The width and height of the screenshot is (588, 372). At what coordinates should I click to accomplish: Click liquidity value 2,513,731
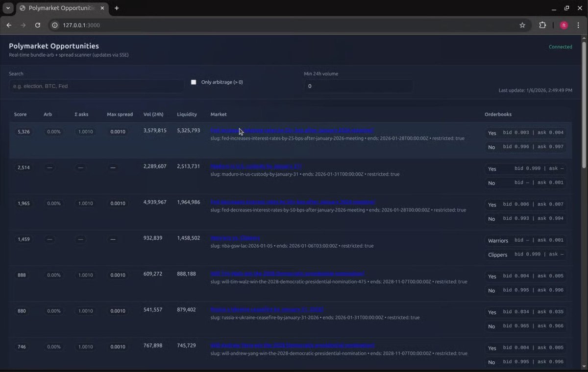(188, 166)
